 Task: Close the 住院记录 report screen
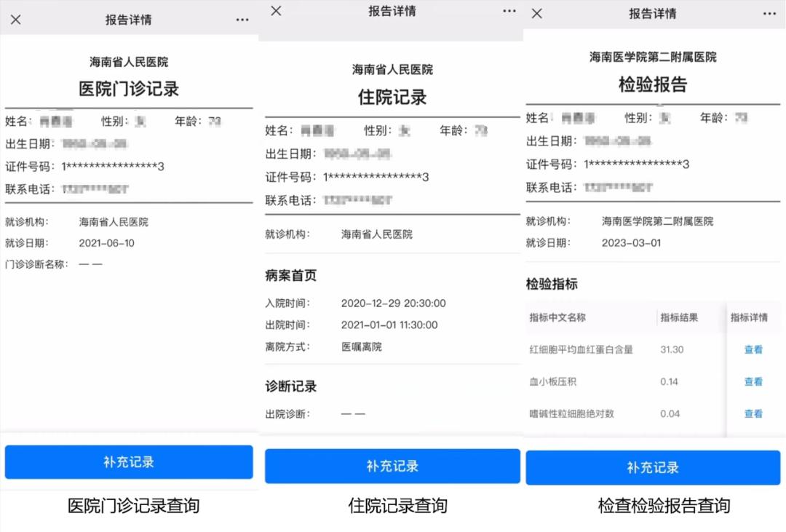277,10
